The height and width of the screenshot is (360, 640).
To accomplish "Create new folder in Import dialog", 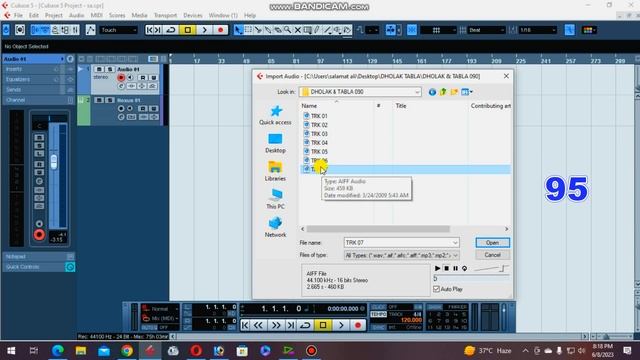I will 454,92.
